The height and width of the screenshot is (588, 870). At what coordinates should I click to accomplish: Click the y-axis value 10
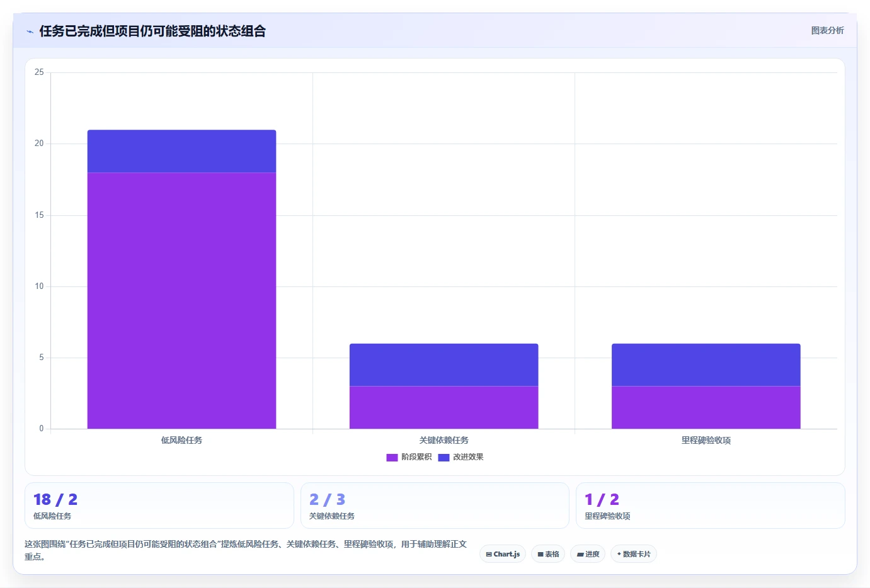click(x=39, y=286)
